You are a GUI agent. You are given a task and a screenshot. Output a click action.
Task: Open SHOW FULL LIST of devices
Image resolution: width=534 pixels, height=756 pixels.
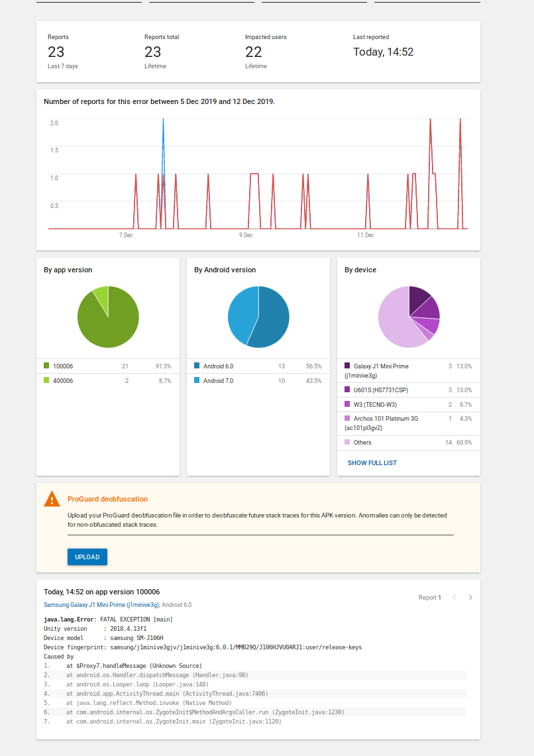[372, 463]
